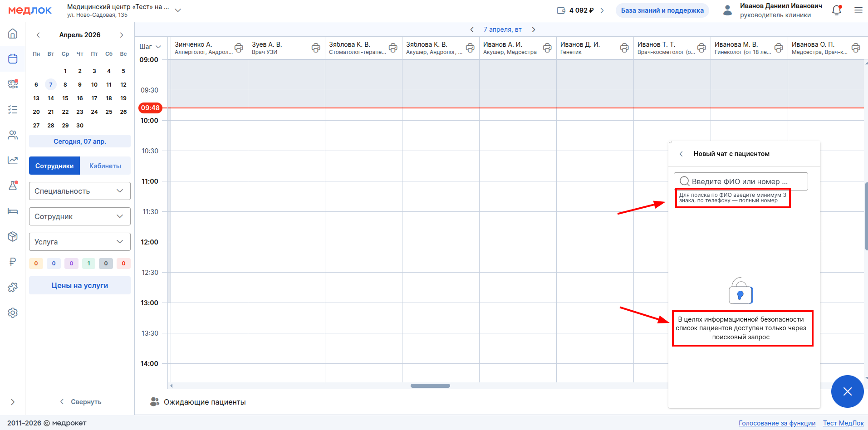
Task: Open the analytics chart sidebar icon
Action: click(x=13, y=160)
